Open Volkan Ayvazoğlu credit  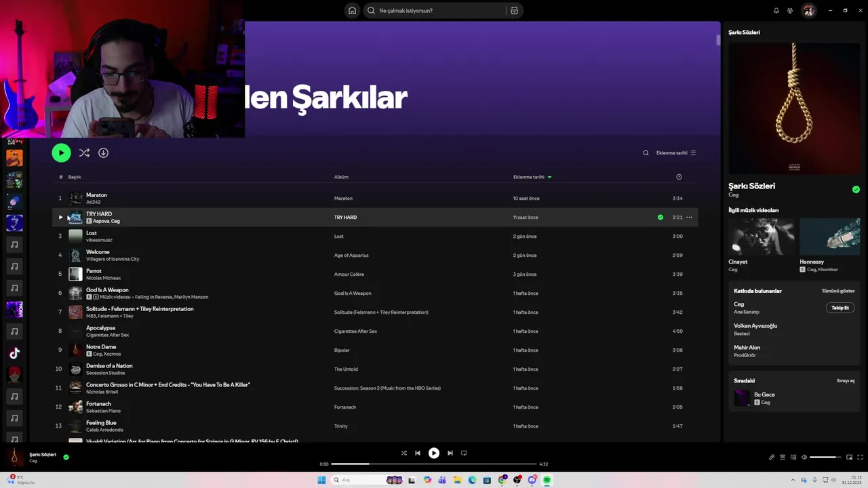click(x=755, y=326)
